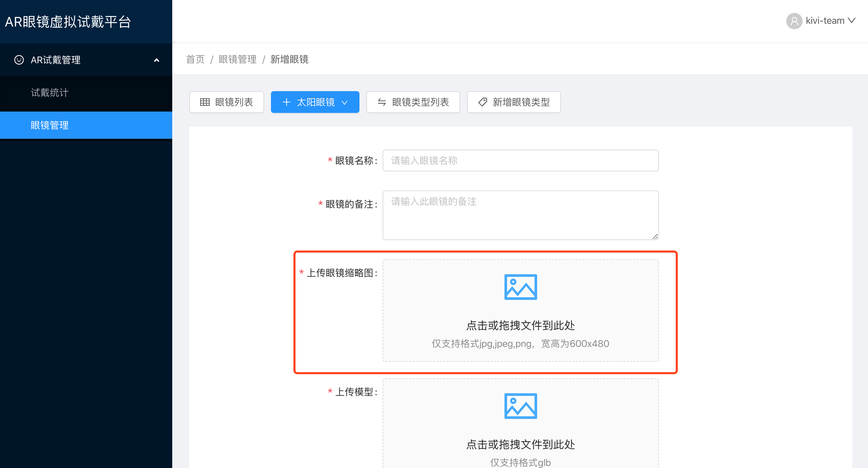The image size is (868, 468).
Task: Click the 眼镜的备注 textarea
Action: [x=520, y=215]
